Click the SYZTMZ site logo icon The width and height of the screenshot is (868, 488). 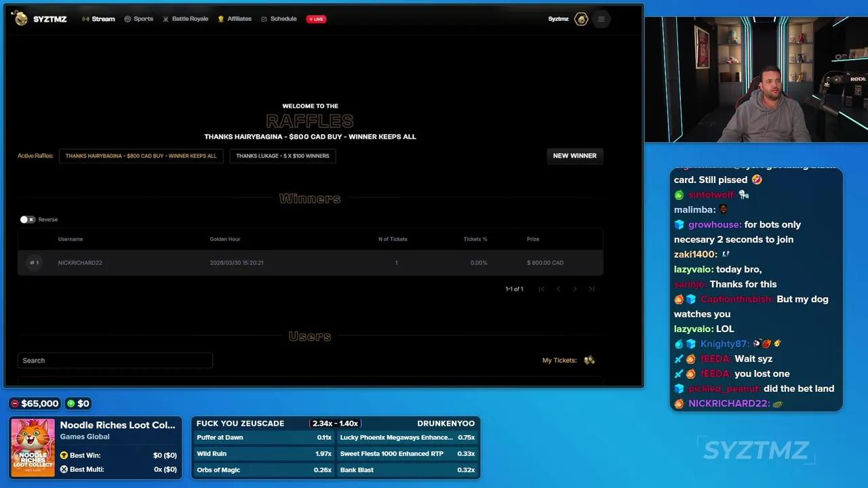20,18
